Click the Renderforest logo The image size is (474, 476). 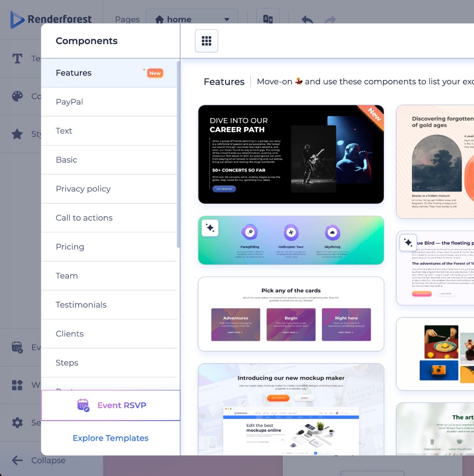[51, 19]
